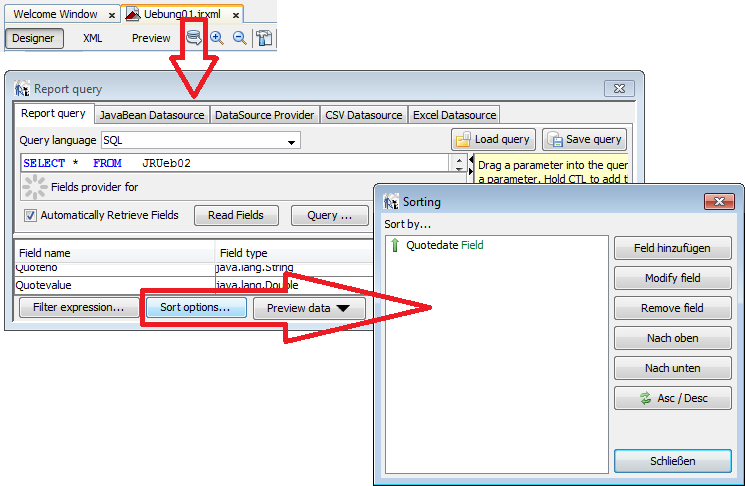745x486 pixels.
Task: Click the rightmost toolbar icon after zoom
Action: [x=264, y=38]
